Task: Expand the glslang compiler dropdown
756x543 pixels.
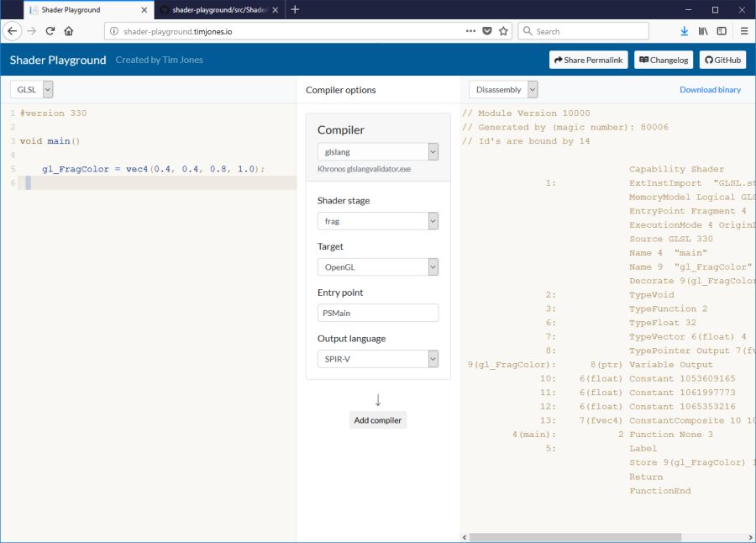Action: click(377, 152)
